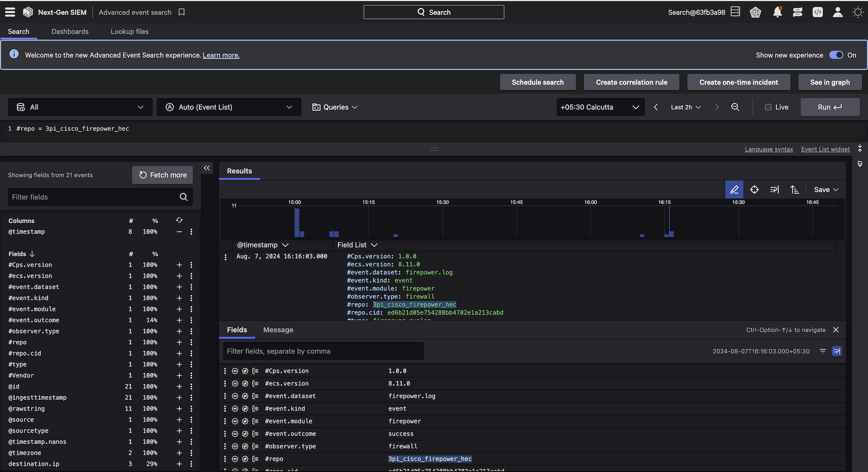868x472 pixels.
Task: Switch to the Dashboards tab
Action: click(70, 32)
